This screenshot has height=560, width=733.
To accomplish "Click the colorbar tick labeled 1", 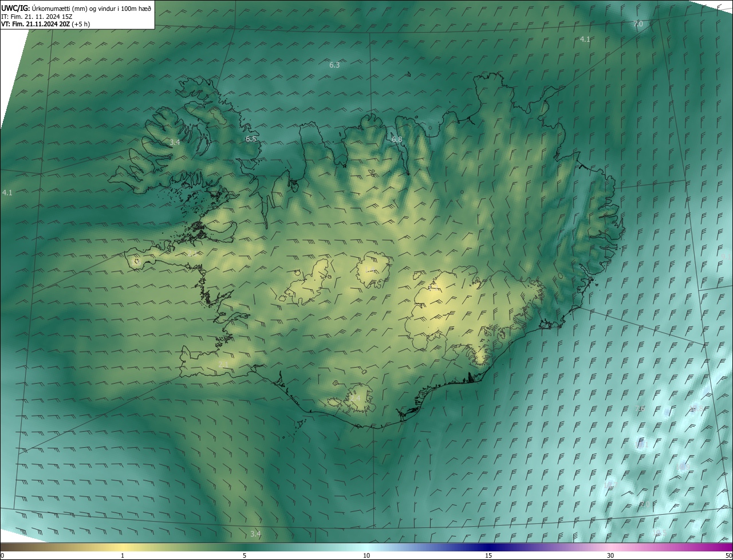I will 123,555.
